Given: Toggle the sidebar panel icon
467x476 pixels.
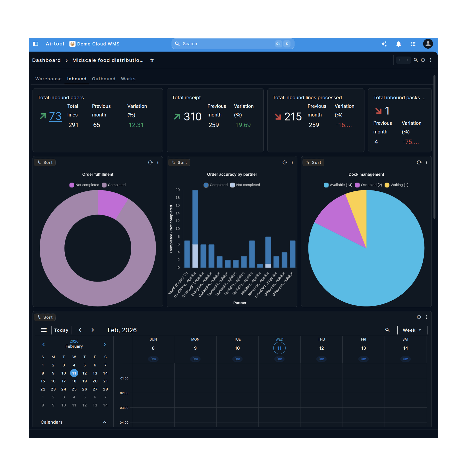Looking at the screenshot, I should click(36, 44).
